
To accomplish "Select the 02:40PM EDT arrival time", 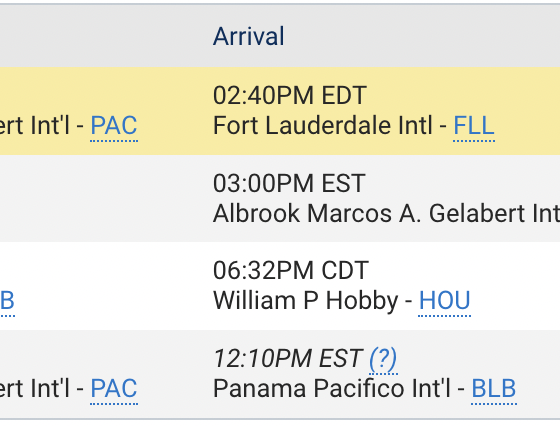I will click(x=290, y=95).
